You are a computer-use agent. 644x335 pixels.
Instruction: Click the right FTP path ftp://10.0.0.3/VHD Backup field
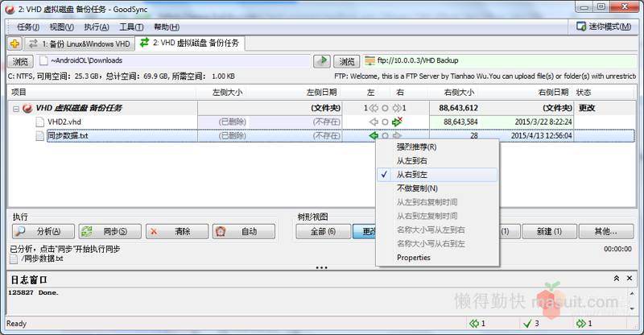coord(500,61)
